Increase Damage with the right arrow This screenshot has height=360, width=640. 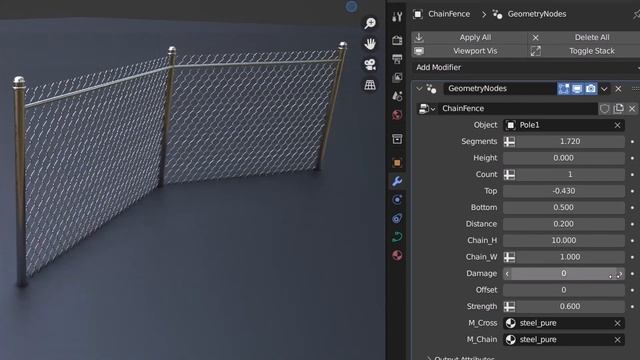click(x=620, y=274)
